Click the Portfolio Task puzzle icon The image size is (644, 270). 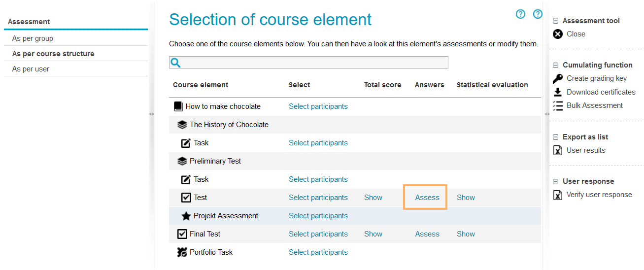tap(182, 252)
